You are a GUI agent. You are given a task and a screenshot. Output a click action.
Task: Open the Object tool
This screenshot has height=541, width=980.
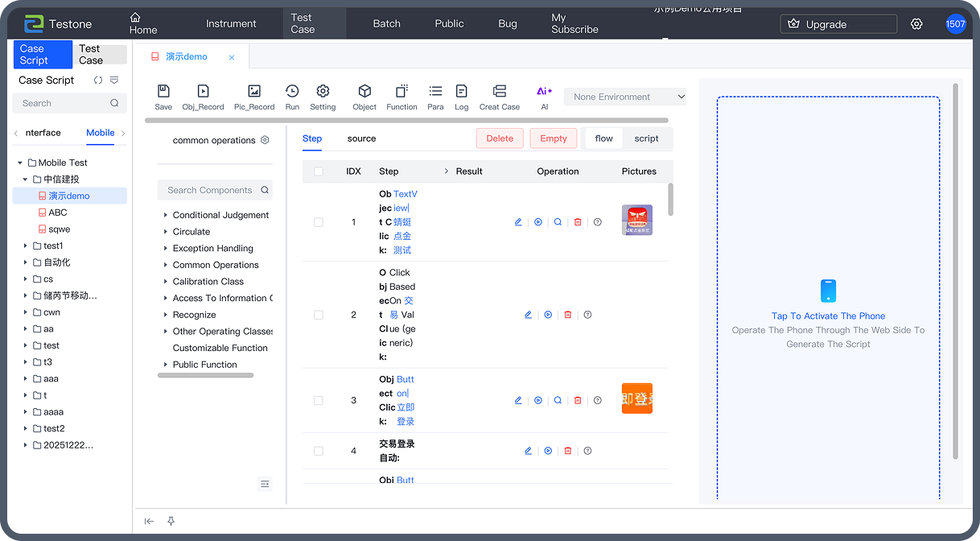pos(364,92)
